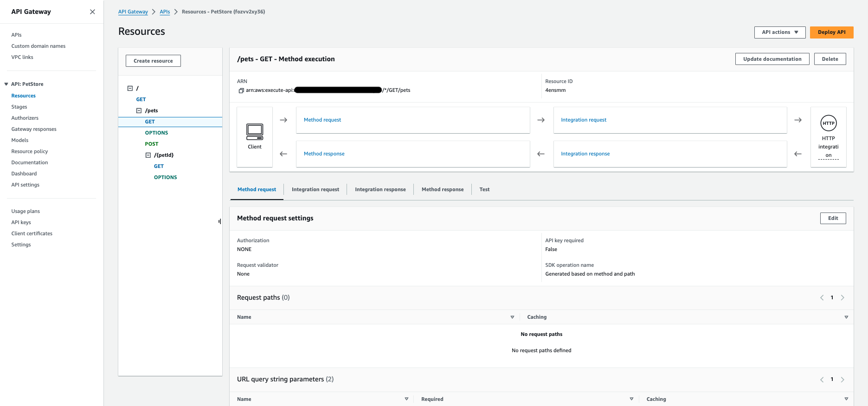868x406 pixels.
Task: Go to next page of URL query string parameters
Action: pos(842,380)
